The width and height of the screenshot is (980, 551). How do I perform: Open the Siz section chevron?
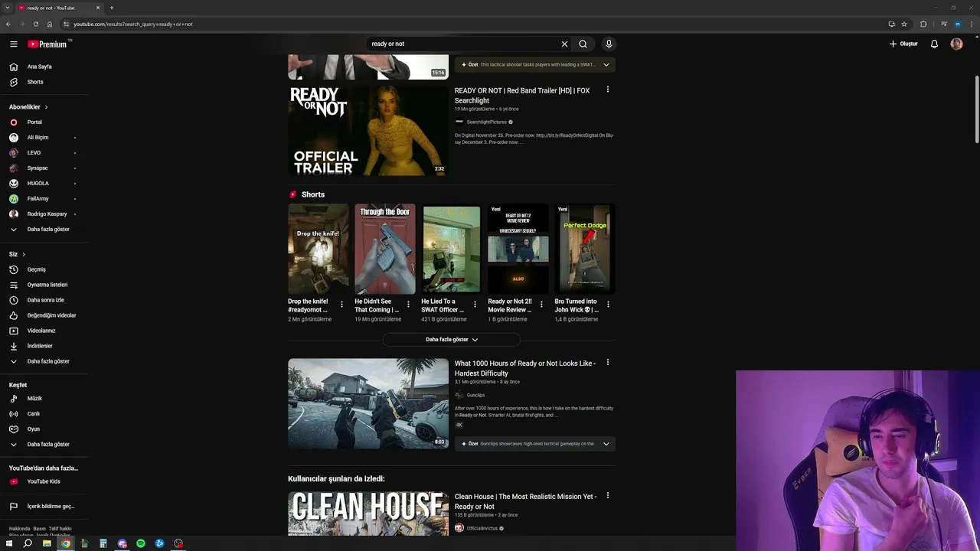coord(24,254)
